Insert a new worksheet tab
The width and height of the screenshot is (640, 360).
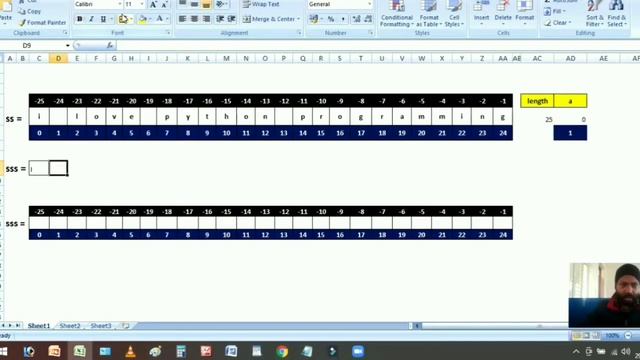point(126,326)
